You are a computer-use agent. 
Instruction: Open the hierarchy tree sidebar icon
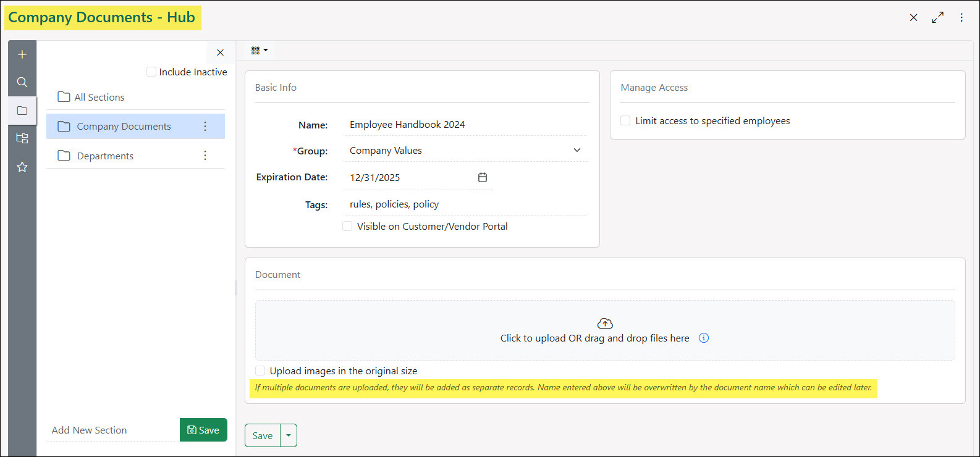tap(22, 138)
